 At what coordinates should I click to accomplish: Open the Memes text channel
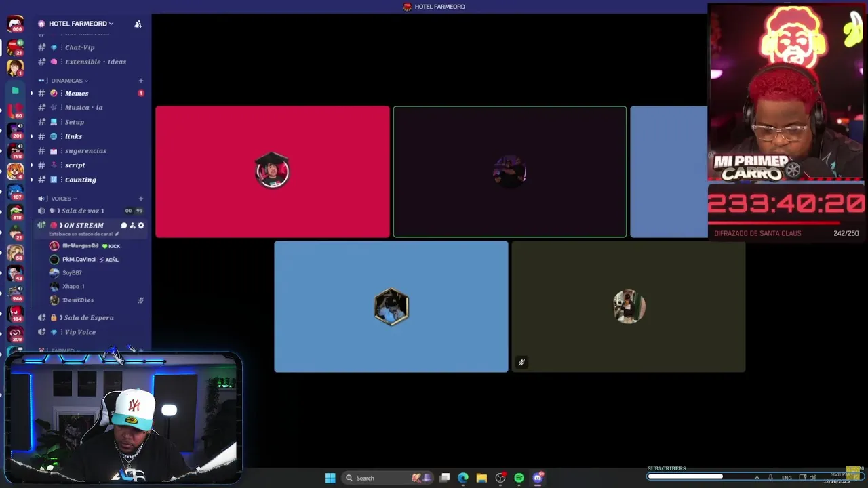coord(77,94)
